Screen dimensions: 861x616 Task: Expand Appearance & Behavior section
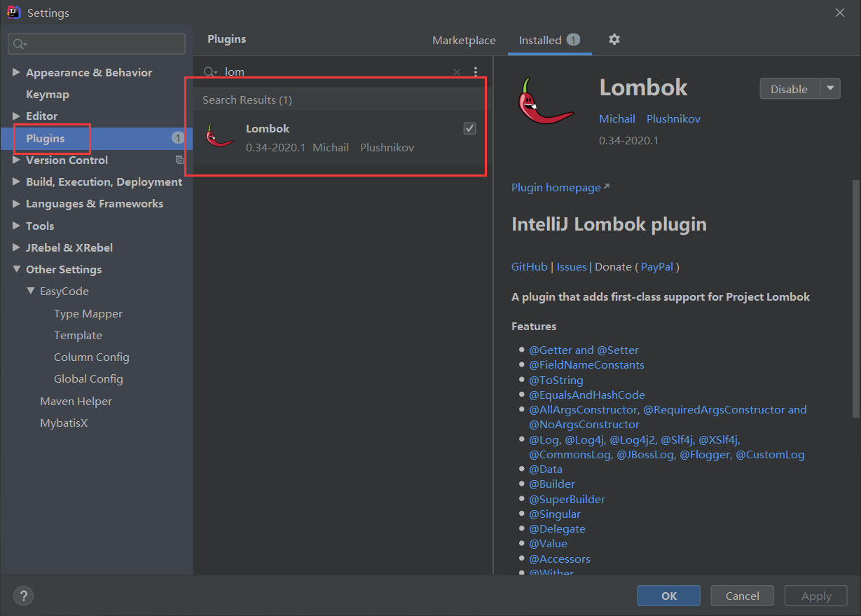click(x=16, y=72)
